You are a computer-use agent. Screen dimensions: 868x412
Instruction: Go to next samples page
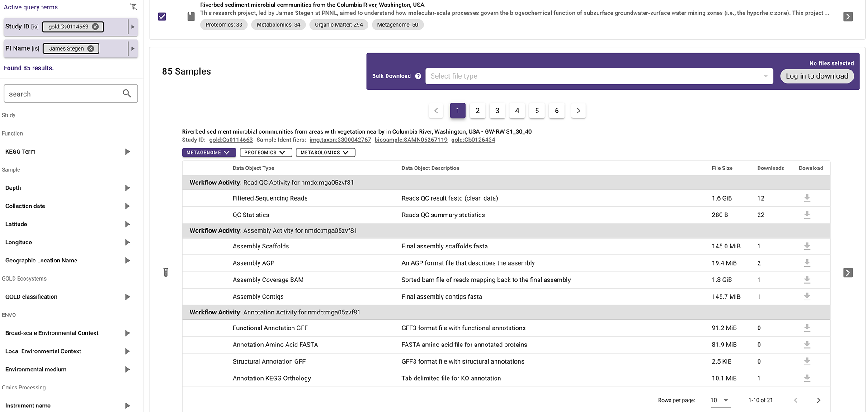[x=578, y=111]
